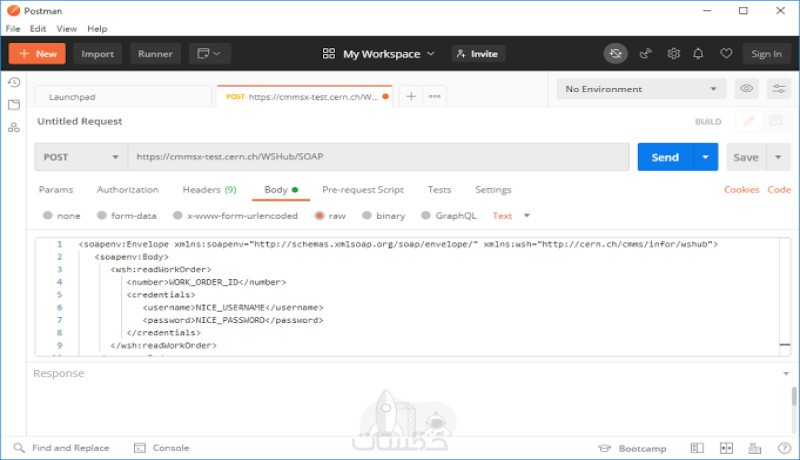Click the Import button
The height and width of the screenshot is (460, 800).
coord(97,54)
